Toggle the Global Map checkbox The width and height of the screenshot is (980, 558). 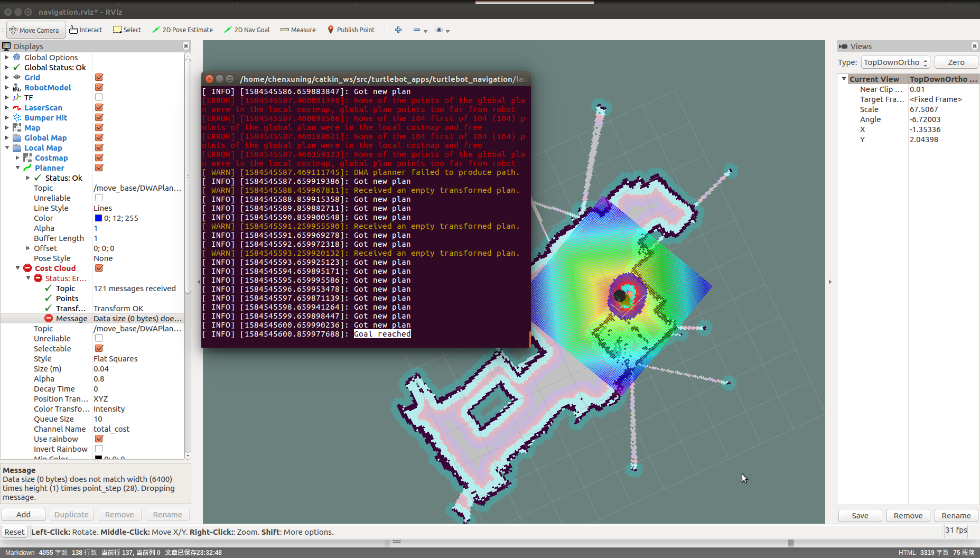coord(99,137)
